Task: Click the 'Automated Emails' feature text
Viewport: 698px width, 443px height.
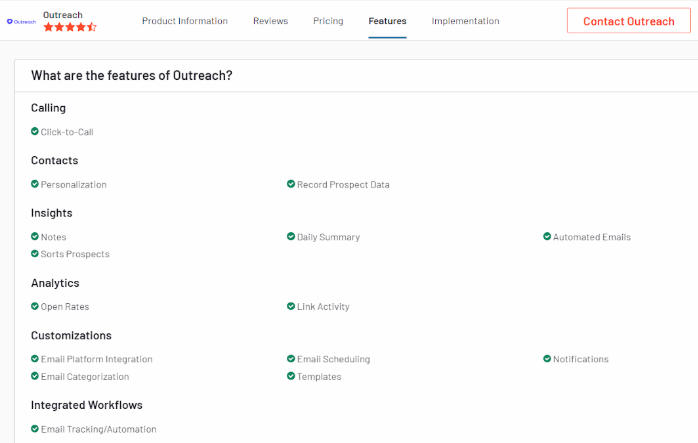Action: point(592,237)
